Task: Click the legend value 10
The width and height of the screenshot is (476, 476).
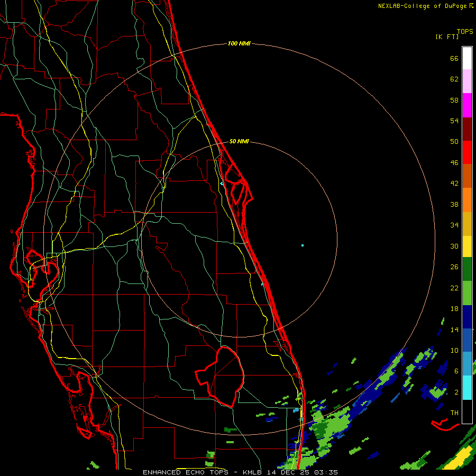Action: [x=454, y=350]
